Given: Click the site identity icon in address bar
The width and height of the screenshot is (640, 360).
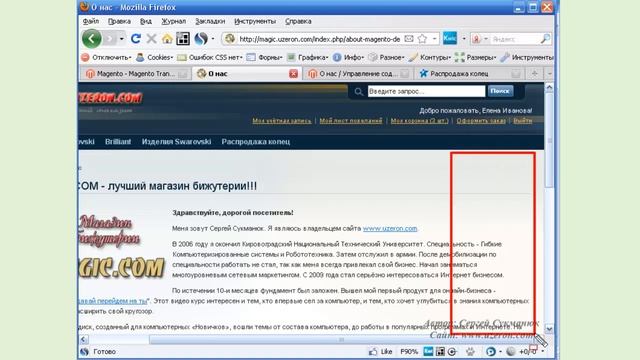Looking at the screenshot, I should [230, 39].
